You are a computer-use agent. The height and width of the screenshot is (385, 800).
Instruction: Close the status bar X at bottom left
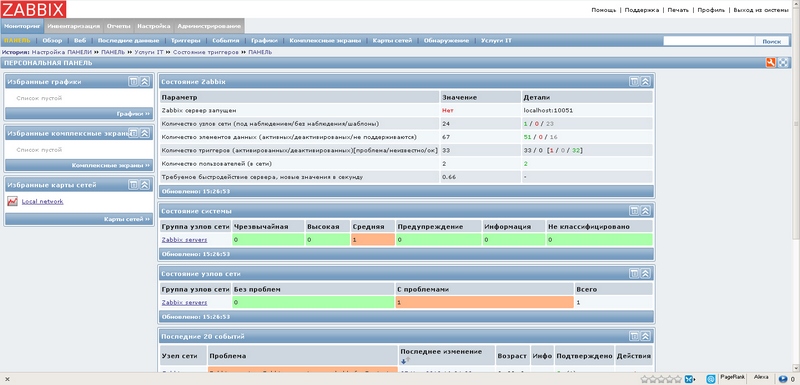[x=7, y=379]
